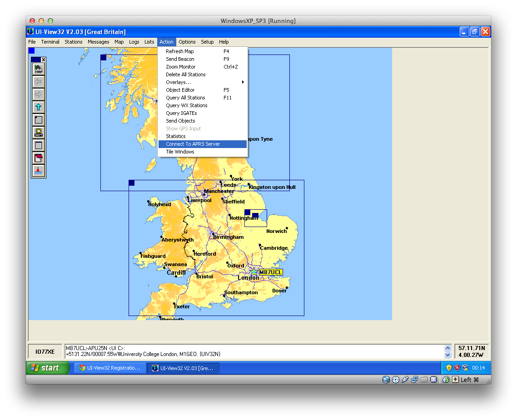
Task: Click the red buoy on water toolbar button
Action: click(x=39, y=171)
